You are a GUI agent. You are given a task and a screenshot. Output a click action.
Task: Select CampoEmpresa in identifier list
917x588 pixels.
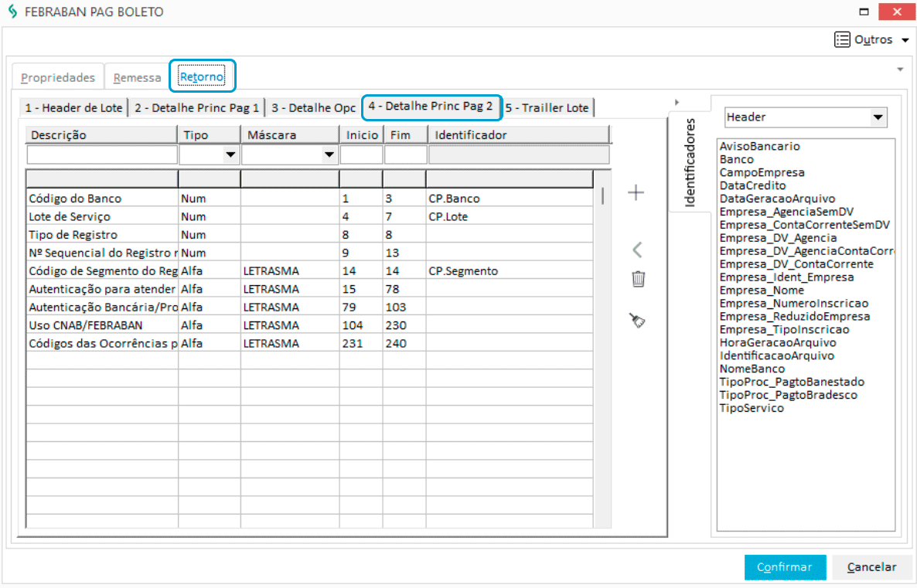762,172
